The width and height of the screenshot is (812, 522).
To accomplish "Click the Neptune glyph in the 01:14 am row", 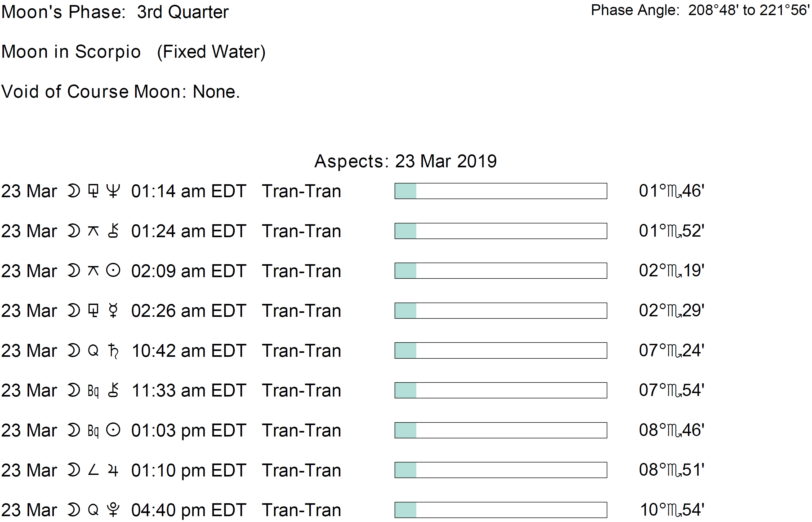I will 113,191.
